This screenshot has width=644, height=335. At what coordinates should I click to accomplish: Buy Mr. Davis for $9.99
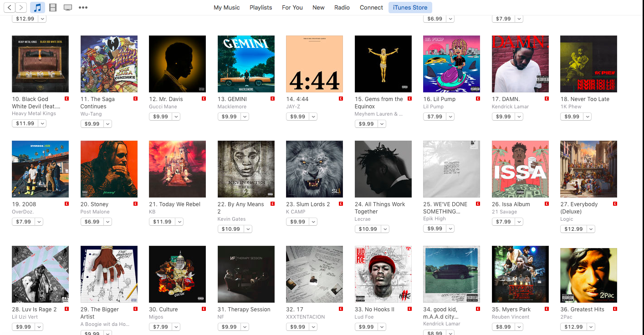tap(160, 117)
